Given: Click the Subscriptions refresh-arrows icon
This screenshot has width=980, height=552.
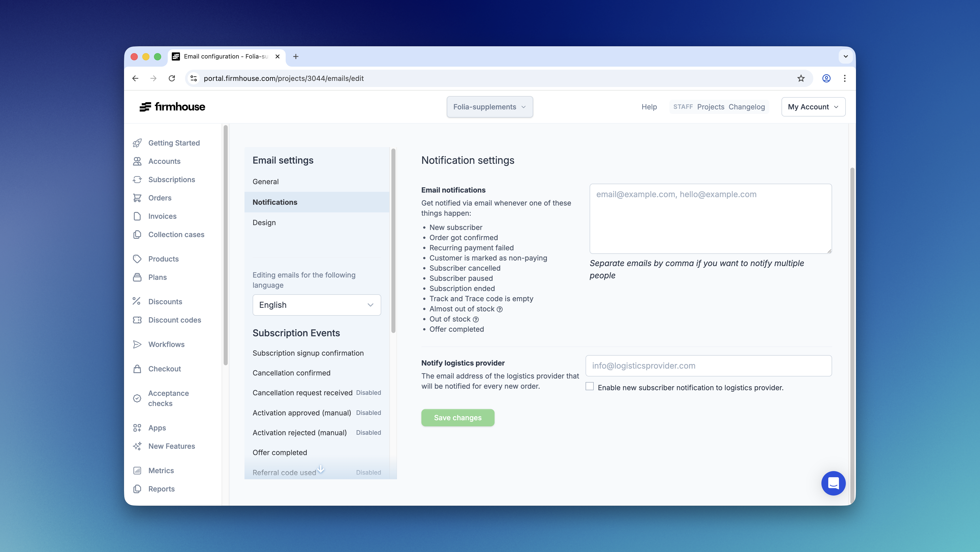Looking at the screenshot, I should [137, 180].
